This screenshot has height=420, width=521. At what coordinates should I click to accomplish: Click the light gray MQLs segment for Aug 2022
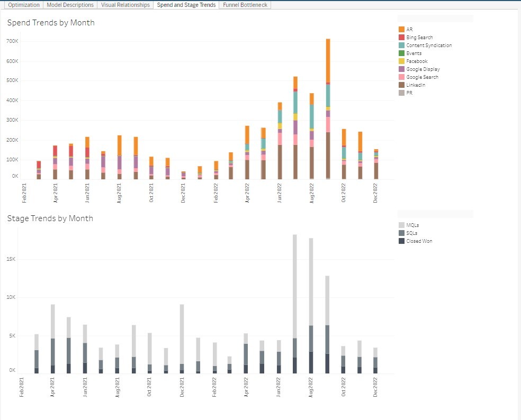click(x=311, y=282)
